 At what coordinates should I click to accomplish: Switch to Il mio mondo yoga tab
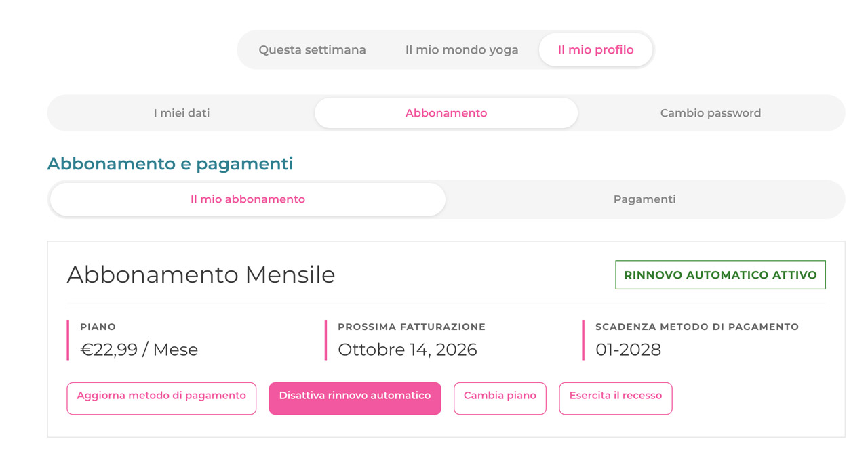462,50
